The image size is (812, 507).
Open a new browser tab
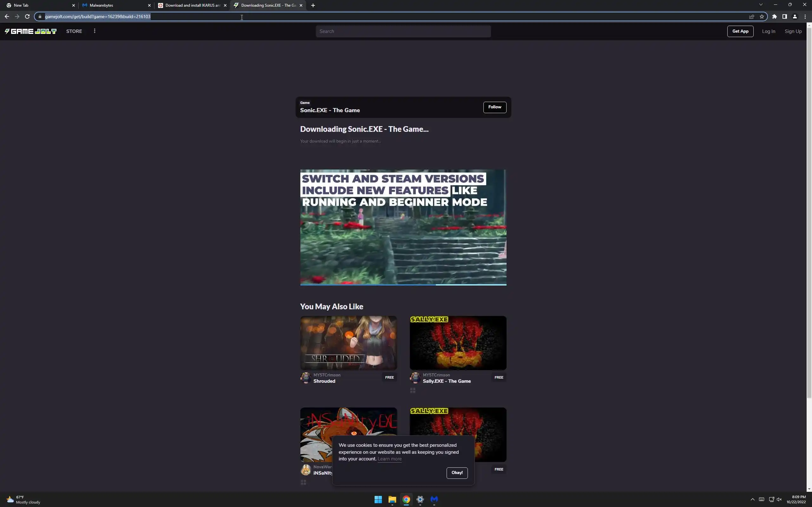[x=313, y=5]
